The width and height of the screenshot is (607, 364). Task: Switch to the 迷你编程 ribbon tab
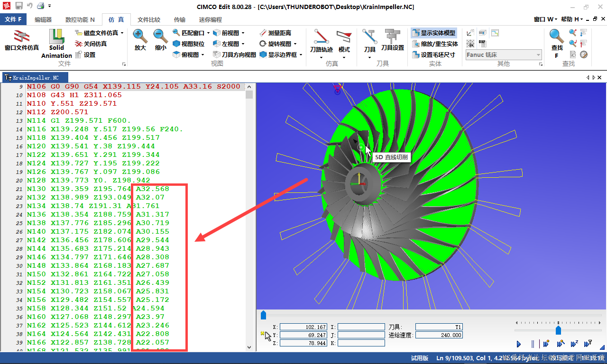(211, 19)
